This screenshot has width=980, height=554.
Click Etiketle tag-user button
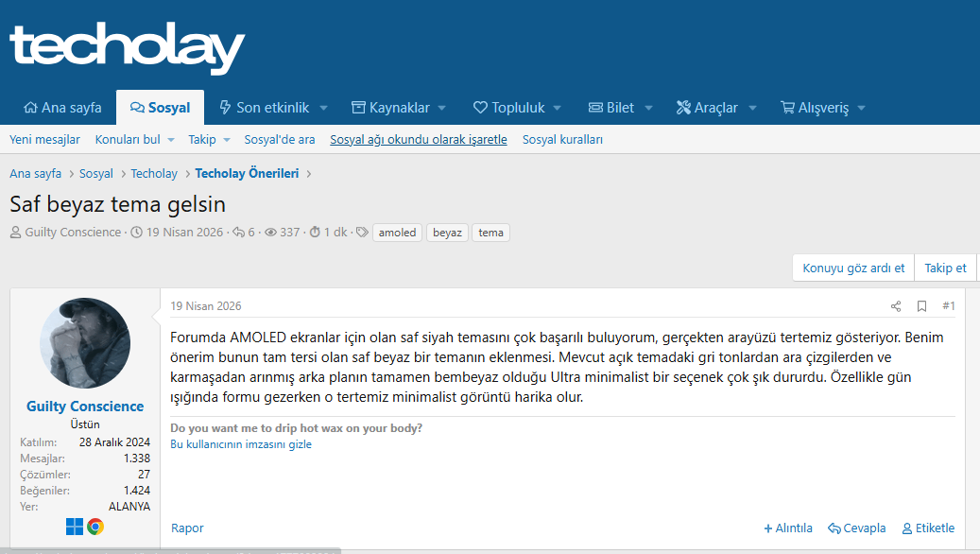(928, 528)
